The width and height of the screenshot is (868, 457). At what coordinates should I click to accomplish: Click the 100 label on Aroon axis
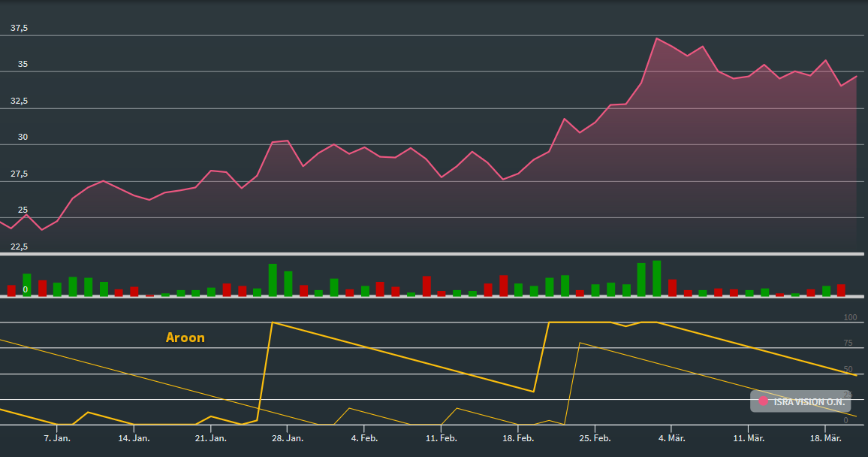pyautogui.click(x=850, y=318)
